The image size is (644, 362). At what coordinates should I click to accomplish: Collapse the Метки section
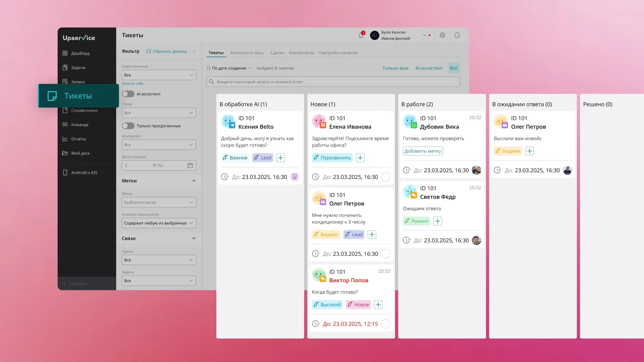pyautogui.click(x=194, y=181)
